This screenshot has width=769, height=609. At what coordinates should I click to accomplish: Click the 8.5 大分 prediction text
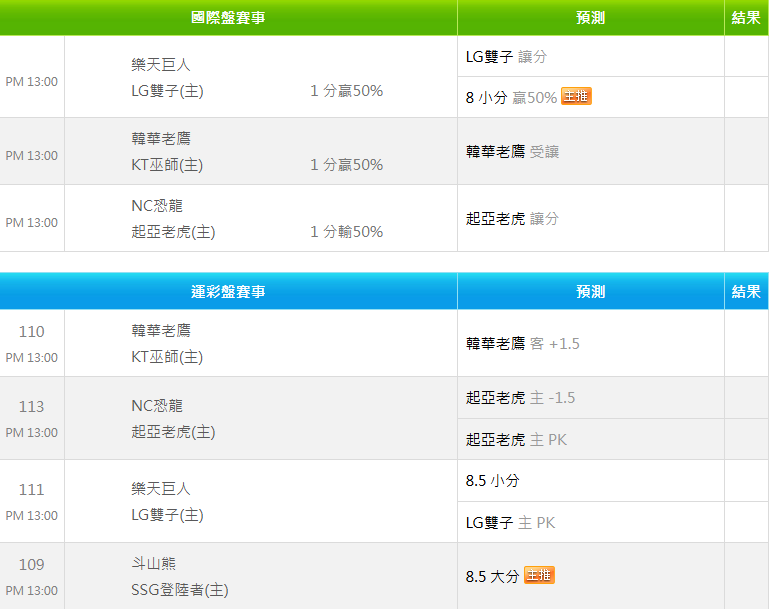(492, 577)
